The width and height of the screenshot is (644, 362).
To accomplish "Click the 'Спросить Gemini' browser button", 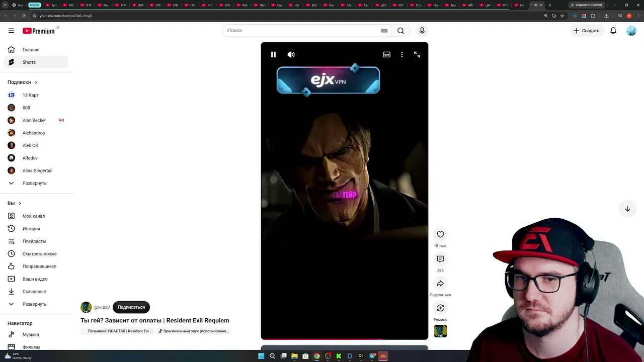I will [x=587, y=5].
